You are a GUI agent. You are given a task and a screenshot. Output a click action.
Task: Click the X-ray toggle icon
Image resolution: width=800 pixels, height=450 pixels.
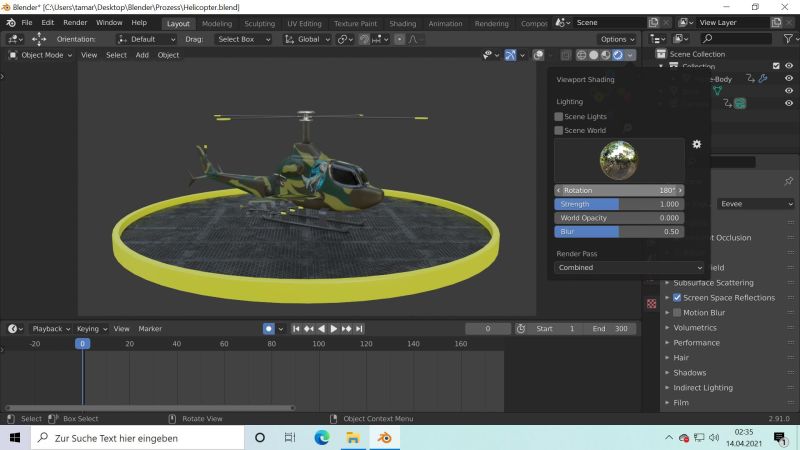(566, 55)
